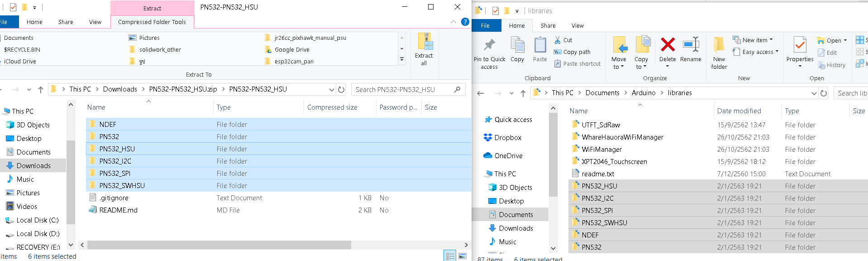Switch to large icons view in status bar
The width and height of the screenshot is (868, 261).
(463, 256)
